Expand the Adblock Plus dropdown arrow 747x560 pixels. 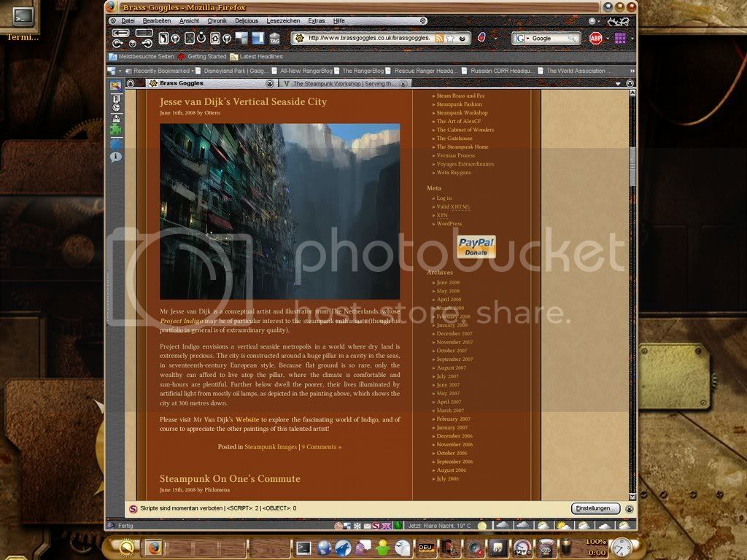(x=608, y=39)
